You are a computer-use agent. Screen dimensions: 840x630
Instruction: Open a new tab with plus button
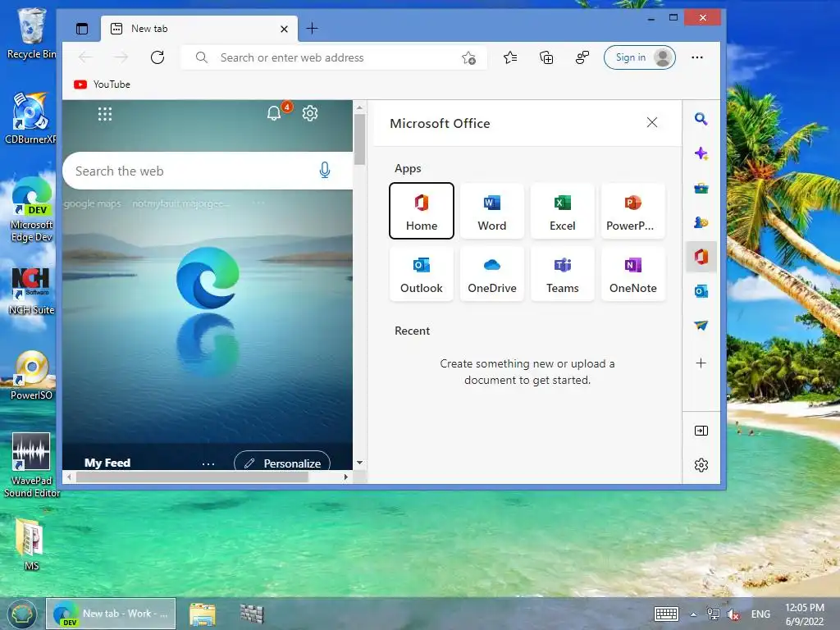[312, 29]
